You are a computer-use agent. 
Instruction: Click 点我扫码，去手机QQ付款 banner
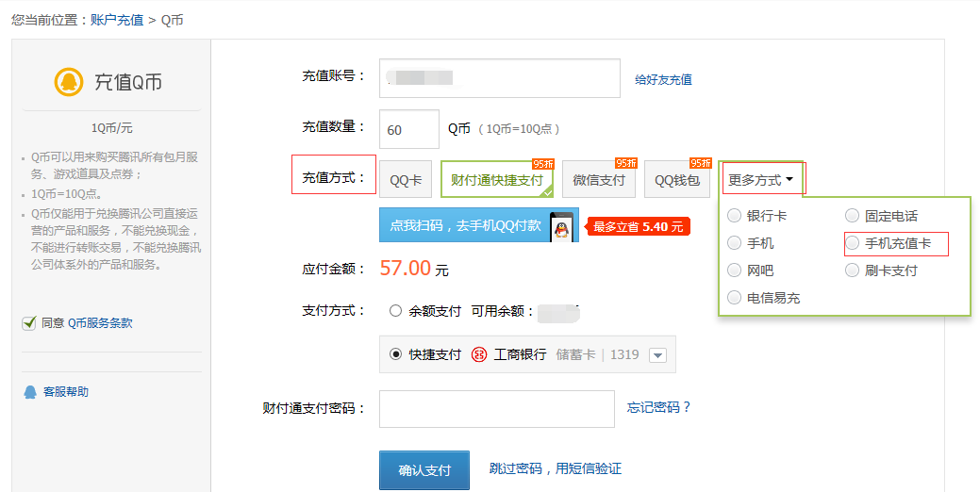coord(479,225)
